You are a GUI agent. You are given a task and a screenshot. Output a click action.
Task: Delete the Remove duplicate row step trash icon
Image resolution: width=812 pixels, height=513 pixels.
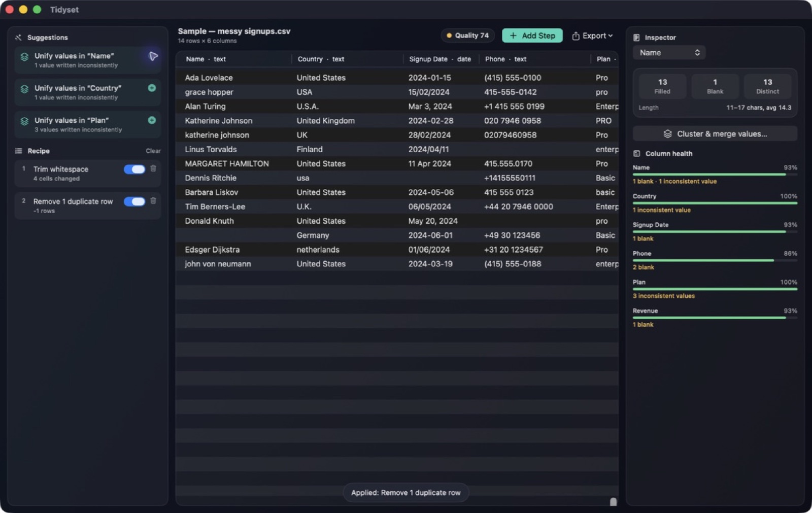153,201
